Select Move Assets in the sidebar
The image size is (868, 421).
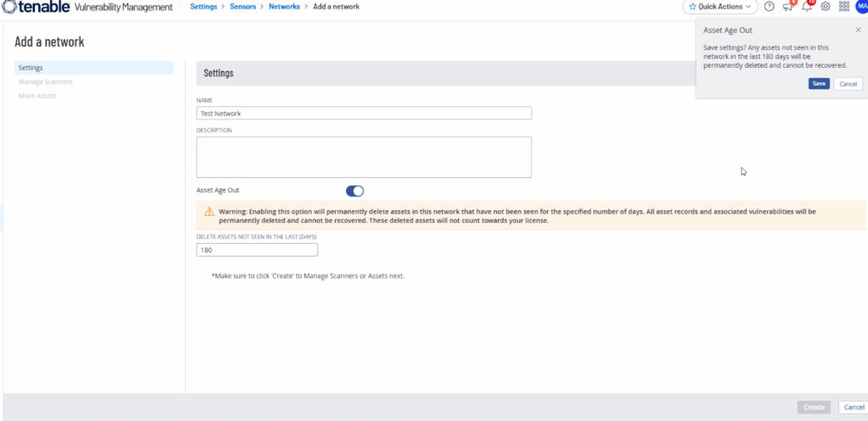coord(37,96)
